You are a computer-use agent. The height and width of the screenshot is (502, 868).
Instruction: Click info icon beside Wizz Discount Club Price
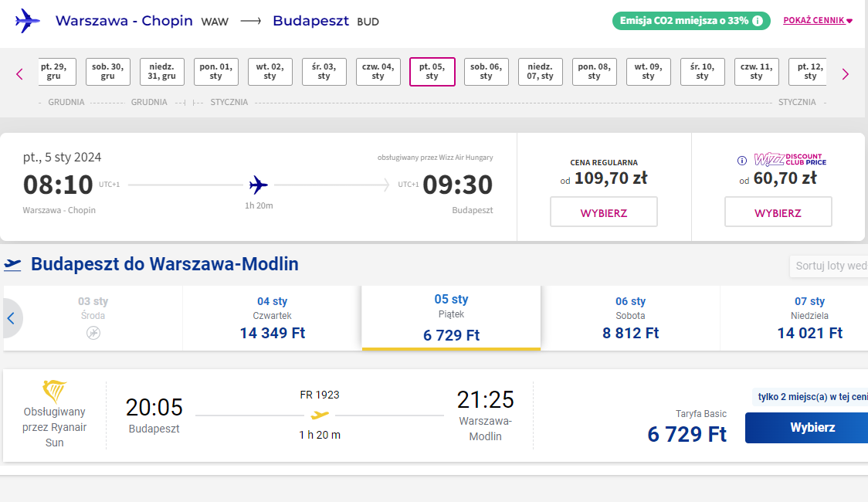click(742, 161)
